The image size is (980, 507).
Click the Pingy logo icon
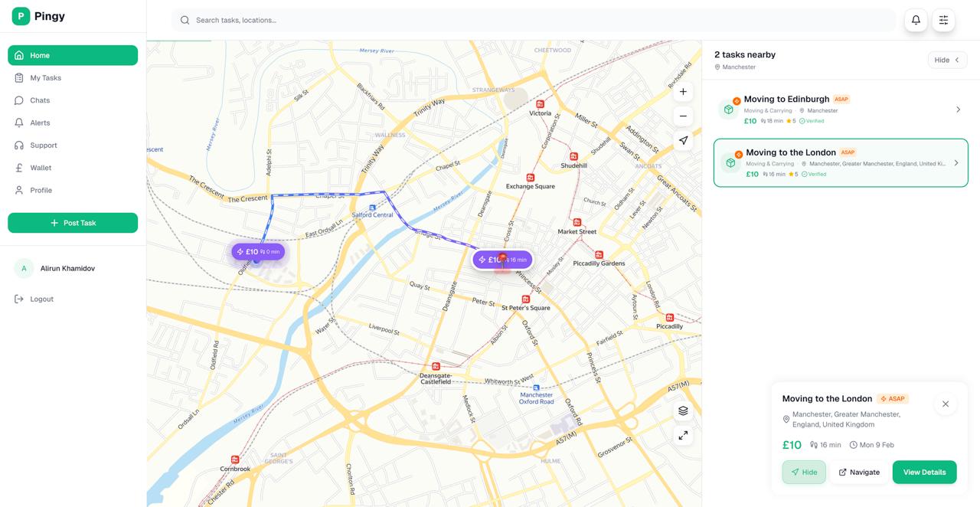(x=21, y=16)
